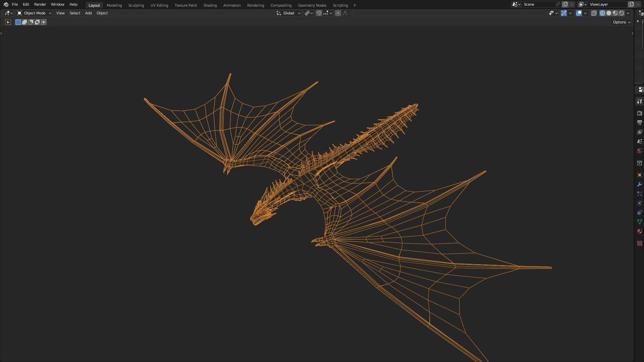Switch to Rendered viewport shading
This screenshot has height=362, width=644.
coord(622,13)
